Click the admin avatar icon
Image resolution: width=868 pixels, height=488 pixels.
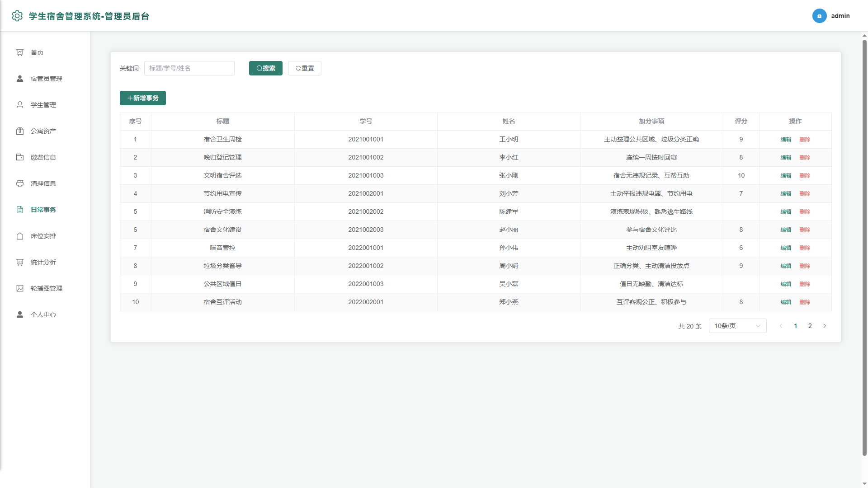click(819, 16)
